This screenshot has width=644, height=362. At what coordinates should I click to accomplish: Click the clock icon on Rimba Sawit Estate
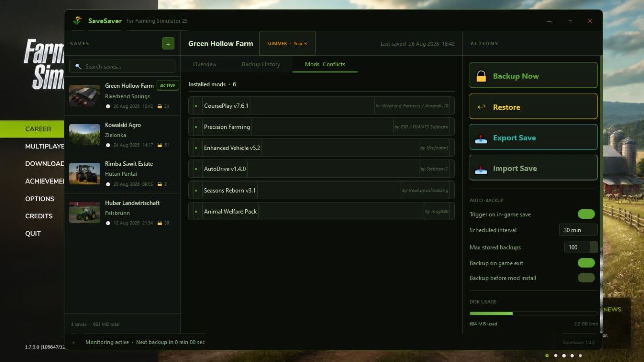(x=108, y=184)
